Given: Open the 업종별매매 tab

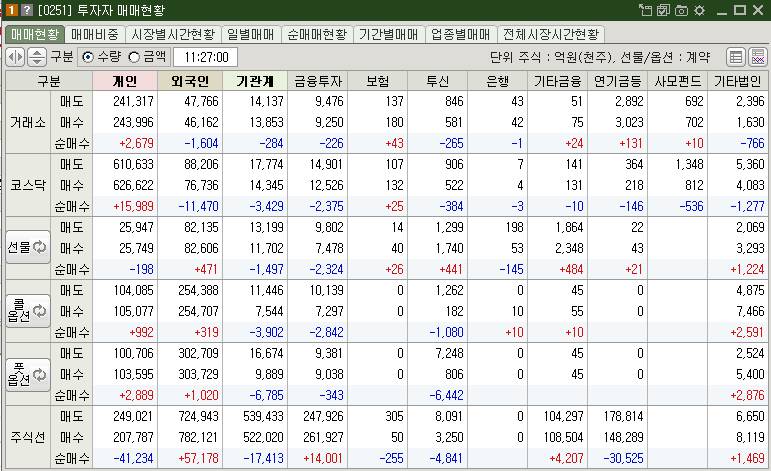Looking at the screenshot, I should (x=461, y=34).
